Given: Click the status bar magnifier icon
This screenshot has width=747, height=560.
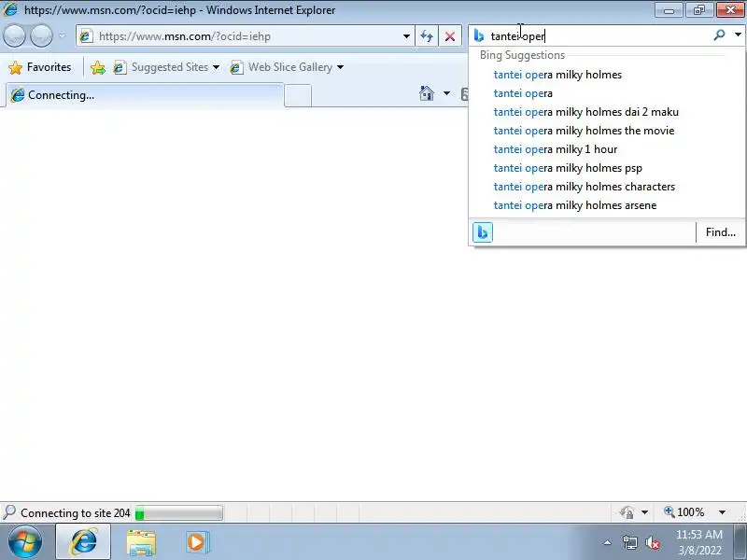Looking at the screenshot, I should (9, 512).
